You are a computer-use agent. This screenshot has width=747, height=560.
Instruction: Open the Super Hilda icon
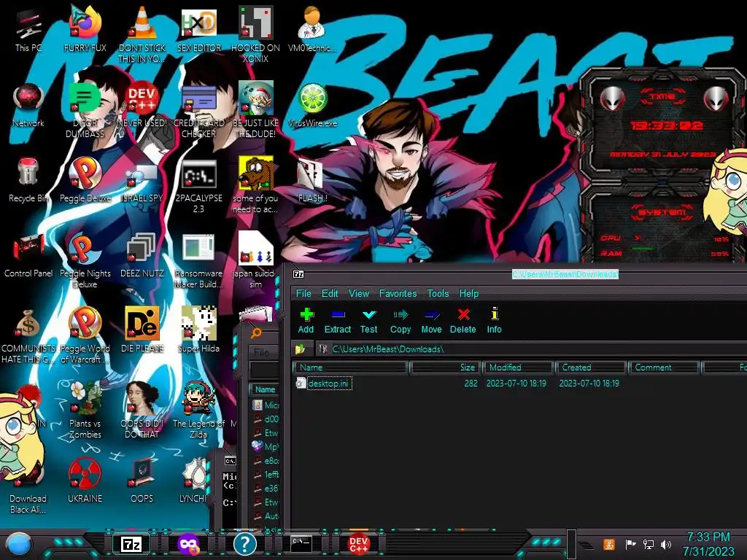coord(199,330)
